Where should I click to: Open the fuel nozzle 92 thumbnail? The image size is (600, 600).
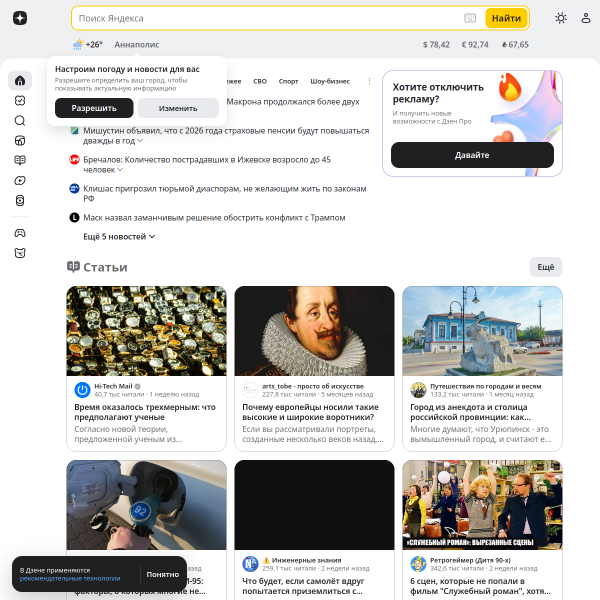[146, 505]
